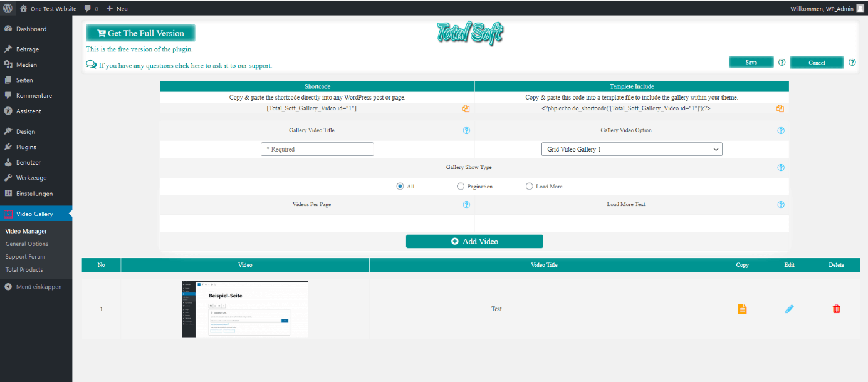This screenshot has height=382, width=868.
Task: Click help icon next to Save
Action: pos(782,62)
